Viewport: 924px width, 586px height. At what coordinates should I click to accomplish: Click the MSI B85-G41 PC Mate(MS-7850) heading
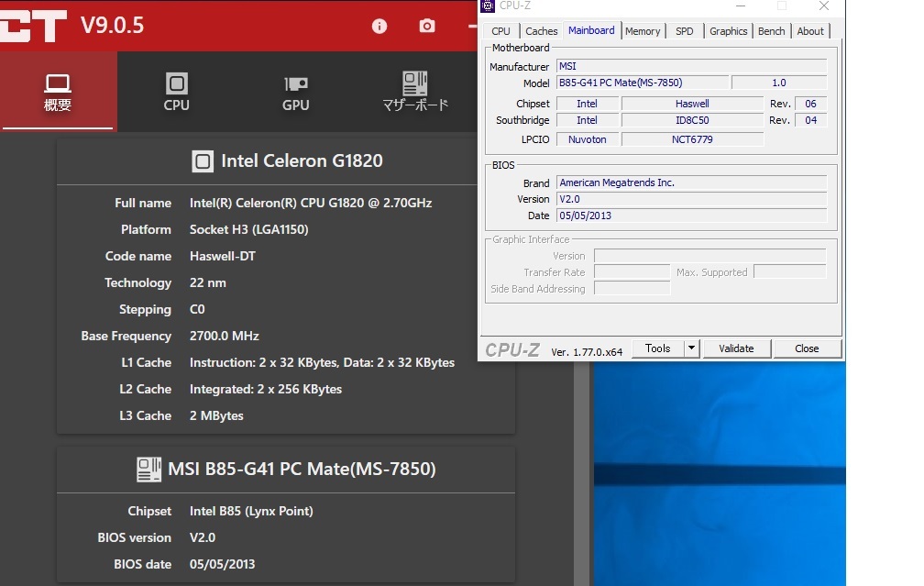302,470
